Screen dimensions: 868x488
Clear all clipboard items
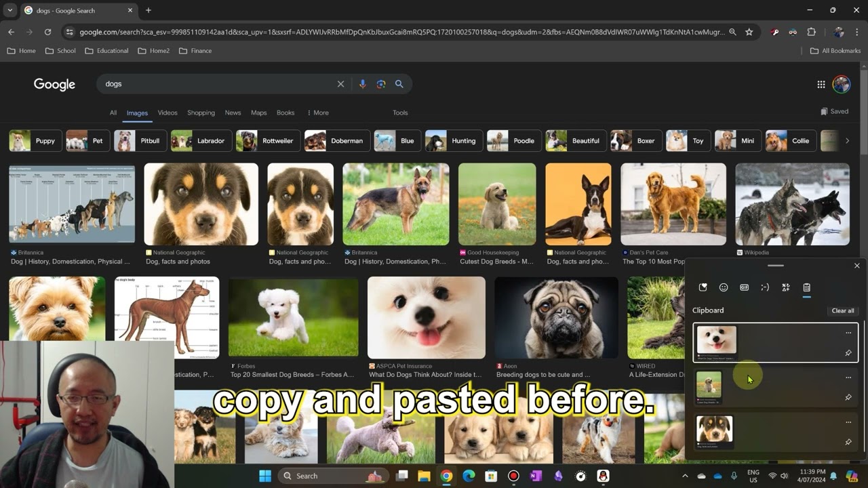tap(843, 310)
